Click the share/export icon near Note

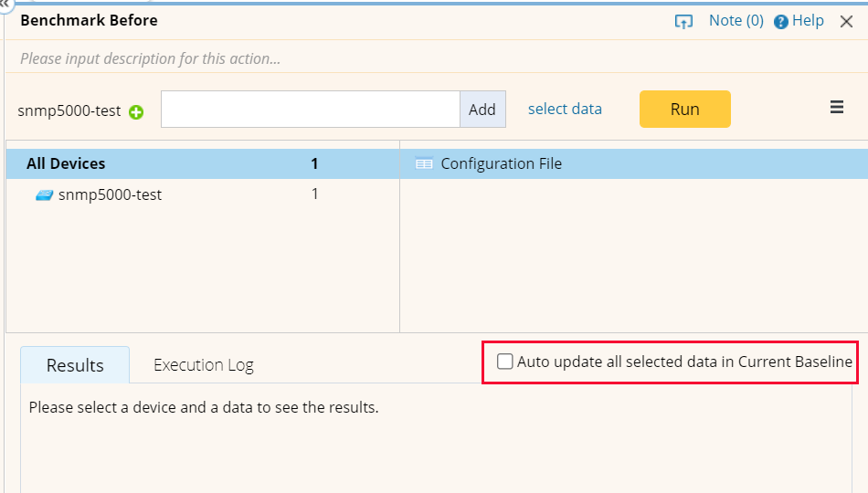[x=683, y=21]
